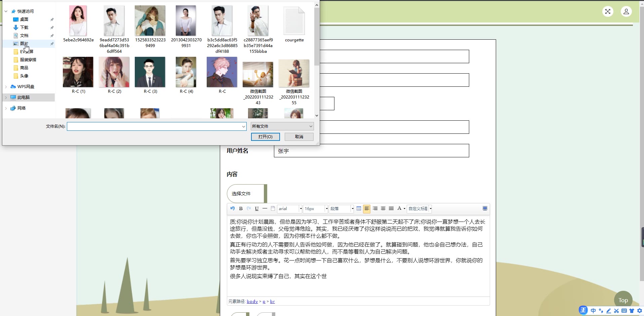The height and width of the screenshot is (316, 644).
Task: Expand the file name history dropdown arrow
Action: tap(244, 126)
